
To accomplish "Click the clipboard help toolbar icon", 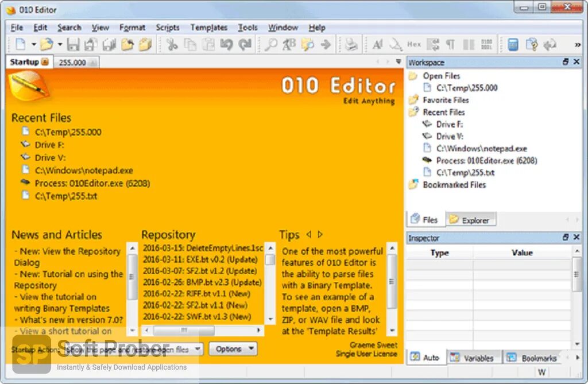I will click(x=531, y=45).
